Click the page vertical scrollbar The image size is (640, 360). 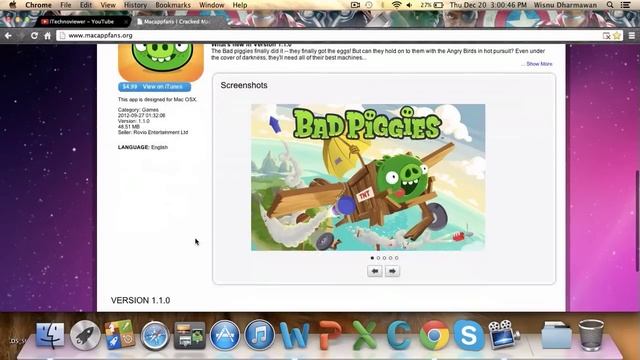coord(637,220)
